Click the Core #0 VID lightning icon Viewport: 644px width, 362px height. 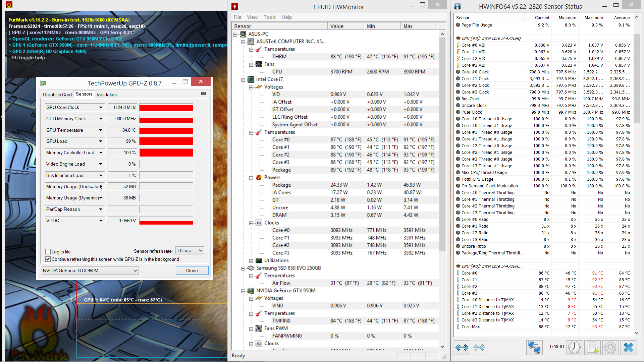click(458, 45)
